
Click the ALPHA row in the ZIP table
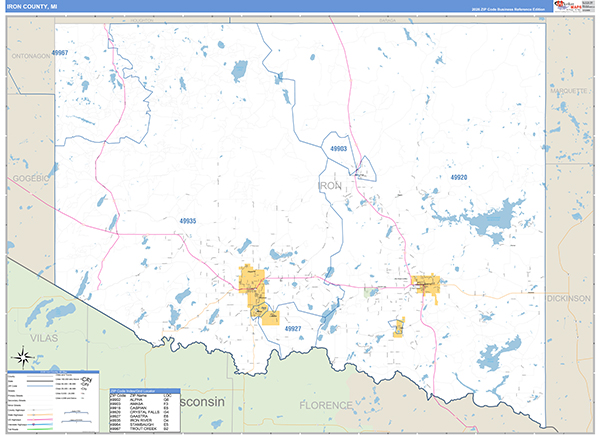[145, 399]
